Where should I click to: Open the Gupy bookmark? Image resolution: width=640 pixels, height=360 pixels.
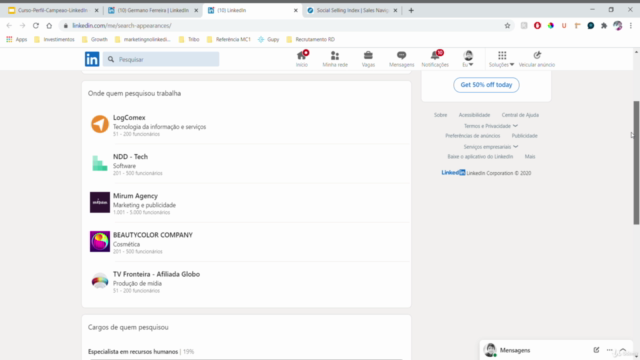[269, 40]
